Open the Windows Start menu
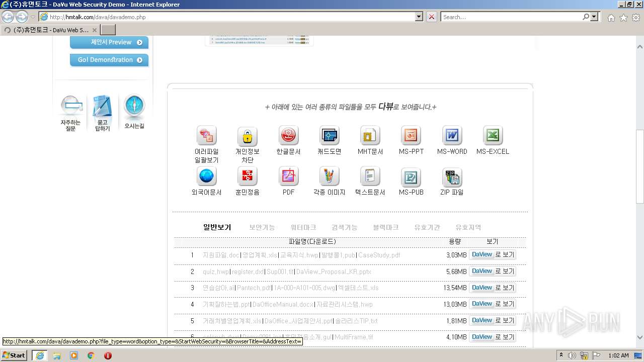Viewport: 644px width, 362px height. click(x=14, y=355)
